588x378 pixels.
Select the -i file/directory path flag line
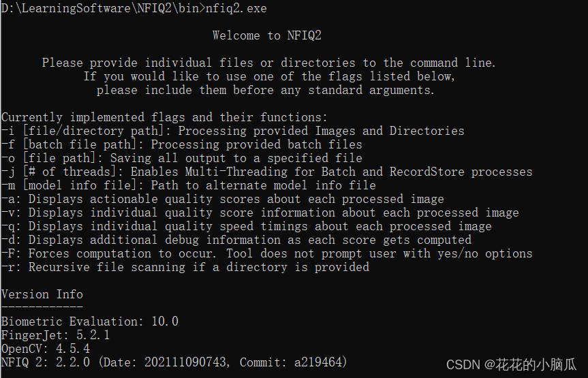[x=233, y=131]
